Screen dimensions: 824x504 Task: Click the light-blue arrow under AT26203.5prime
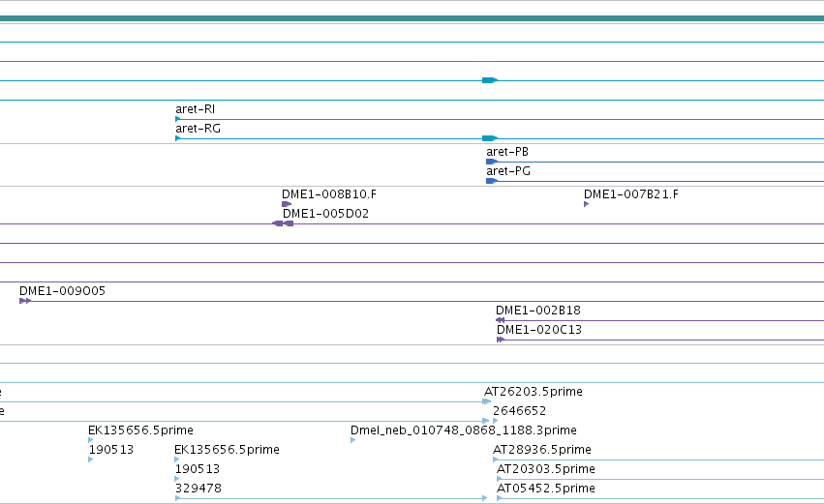[x=487, y=401]
